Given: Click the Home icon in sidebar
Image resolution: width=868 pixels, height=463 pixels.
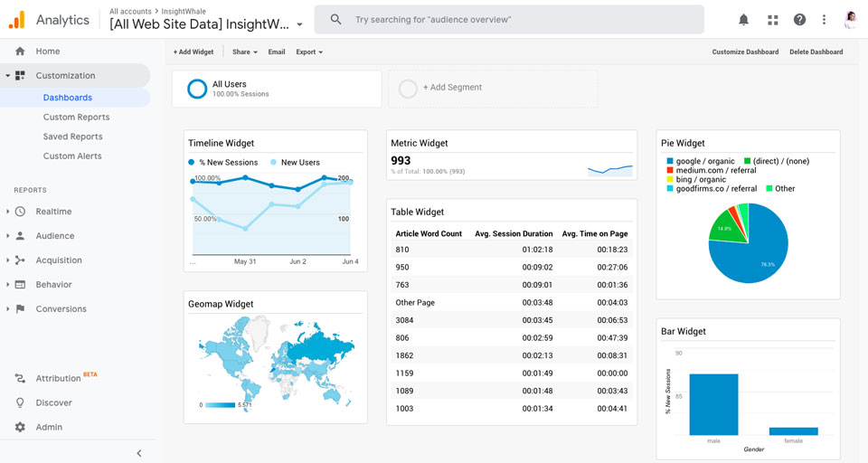Looking at the screenshot, I should pyautogui.click(x=20, y=52).
